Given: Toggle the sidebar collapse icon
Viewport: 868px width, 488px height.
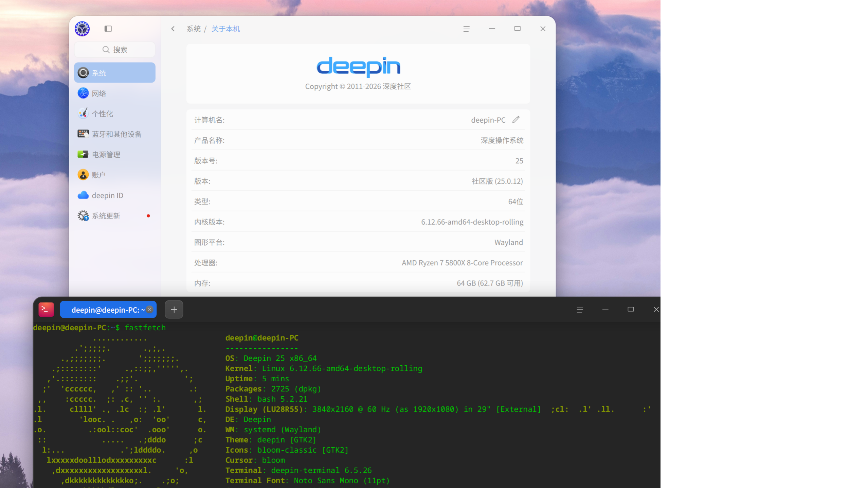Looking at the screenshot, I should [108, 29].
